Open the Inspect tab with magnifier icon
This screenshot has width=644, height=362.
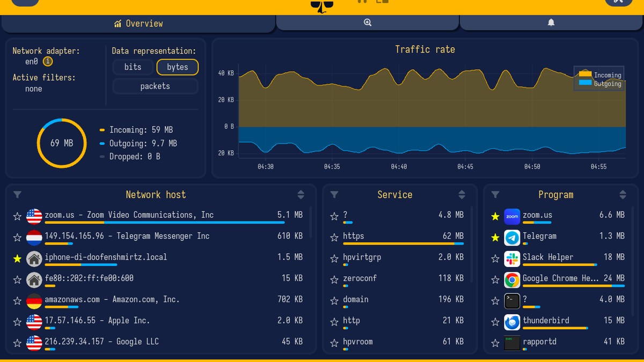click(x=368, y=23)
